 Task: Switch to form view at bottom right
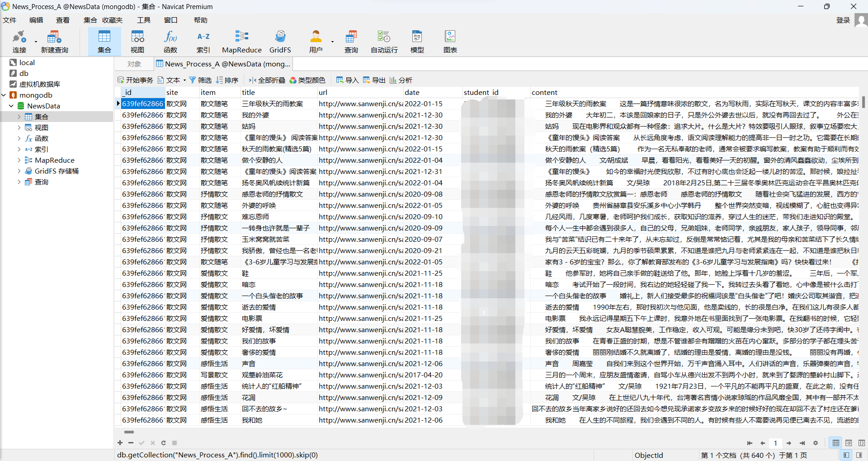tap(849, 443)
